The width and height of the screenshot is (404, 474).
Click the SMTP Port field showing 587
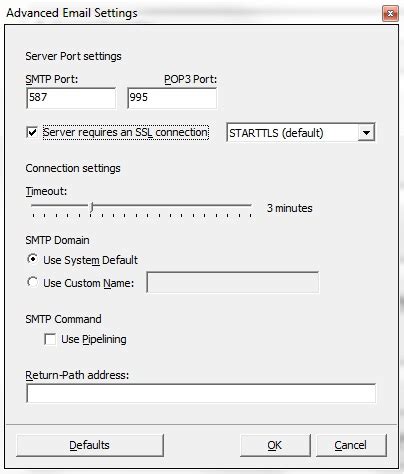[71, 98]
